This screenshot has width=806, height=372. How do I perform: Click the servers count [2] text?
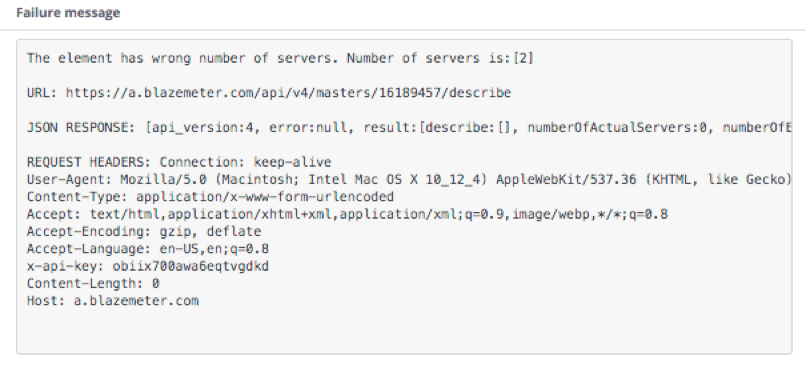(x=523, y=58)
